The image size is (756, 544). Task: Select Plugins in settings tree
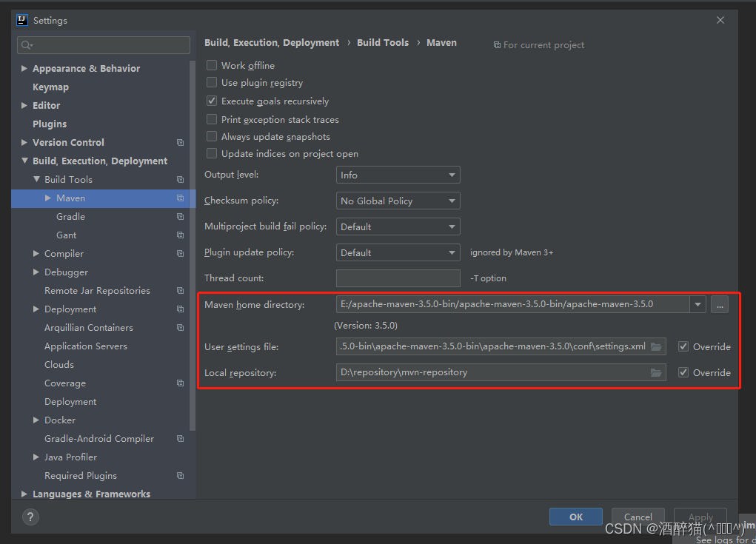pyautogui.click(x=50, y=124)
